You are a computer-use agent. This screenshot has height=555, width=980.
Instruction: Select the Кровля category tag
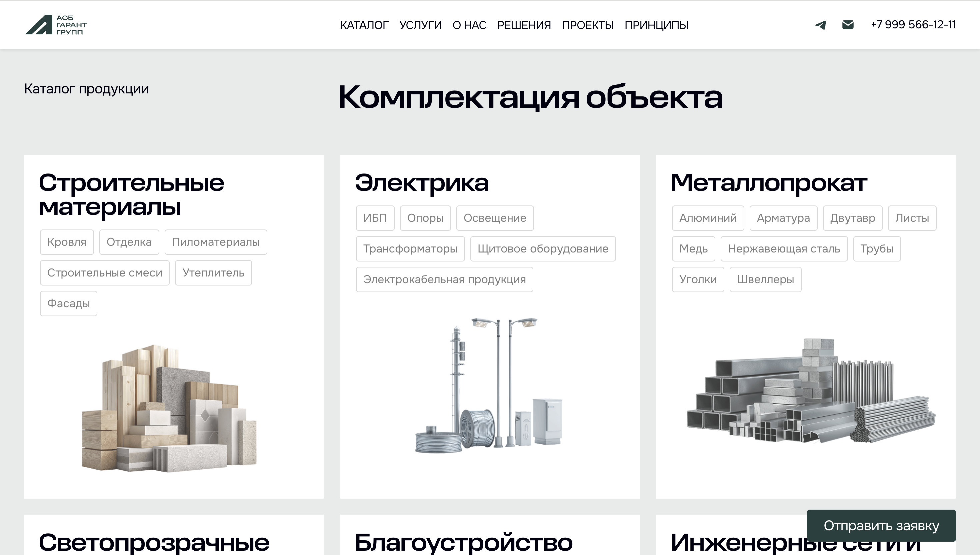point(67,242)
